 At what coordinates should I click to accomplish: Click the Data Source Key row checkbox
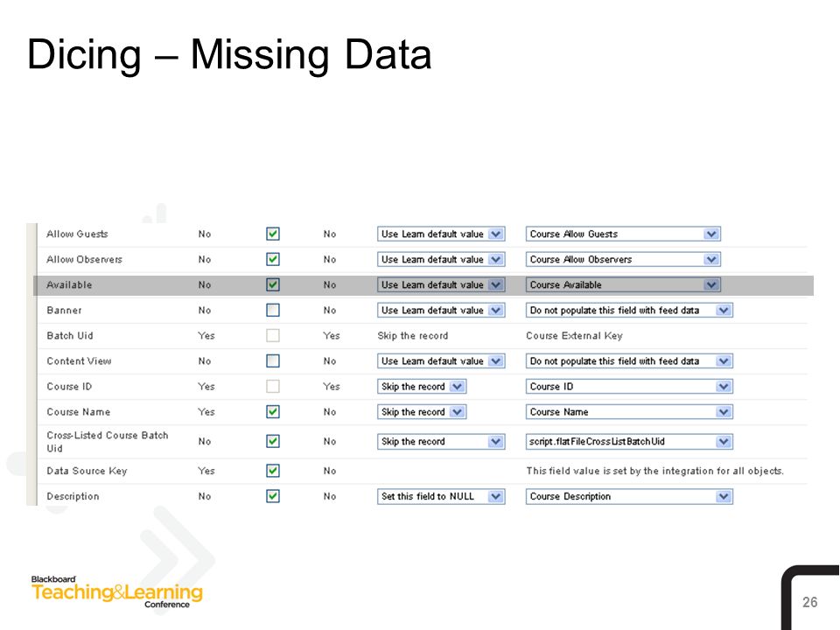(273, 471)
